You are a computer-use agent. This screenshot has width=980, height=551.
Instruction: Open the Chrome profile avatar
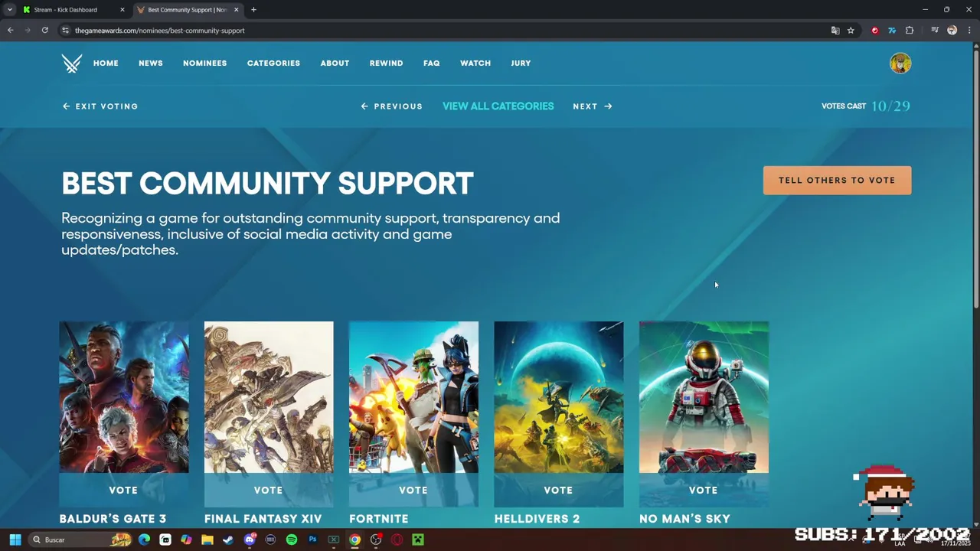click(952, 31)
